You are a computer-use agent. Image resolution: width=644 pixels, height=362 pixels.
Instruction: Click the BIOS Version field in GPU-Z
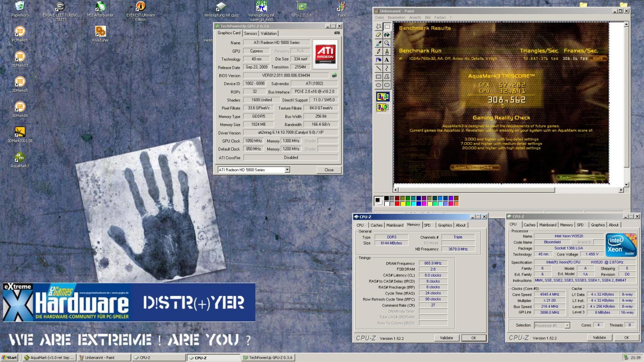[x=286, y=75]
